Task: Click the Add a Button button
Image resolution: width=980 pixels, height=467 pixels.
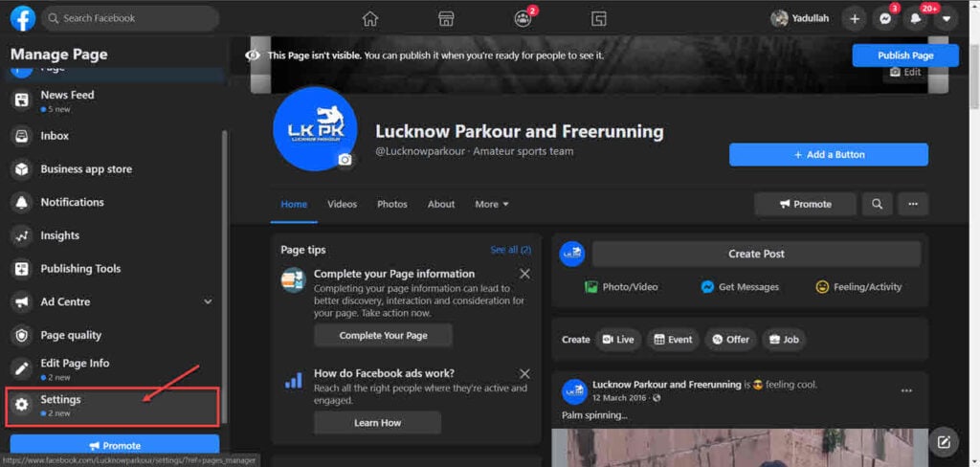Action: pos(828,154)
